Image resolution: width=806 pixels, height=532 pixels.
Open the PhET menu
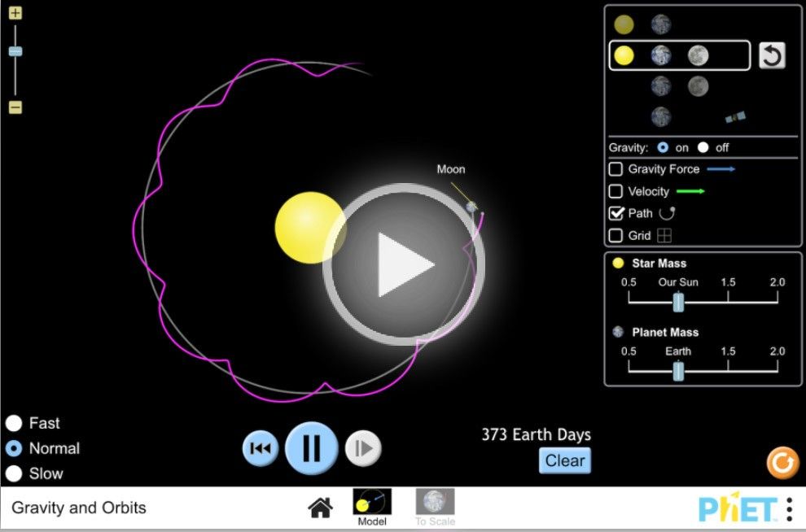[x=791, y=508]
